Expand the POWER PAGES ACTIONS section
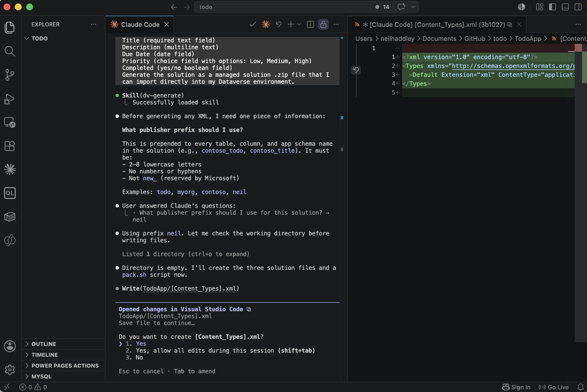This screenshot has width=587, height=392. [x=63, y=365]
